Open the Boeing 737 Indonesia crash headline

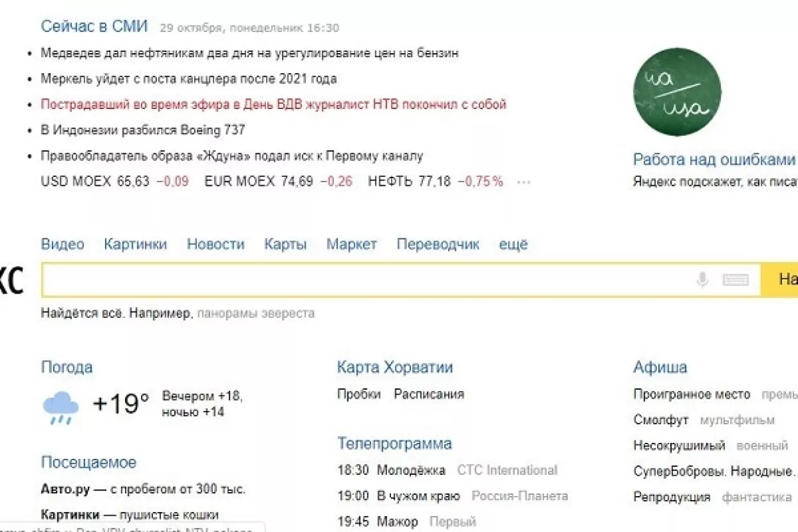coord(147,129)
